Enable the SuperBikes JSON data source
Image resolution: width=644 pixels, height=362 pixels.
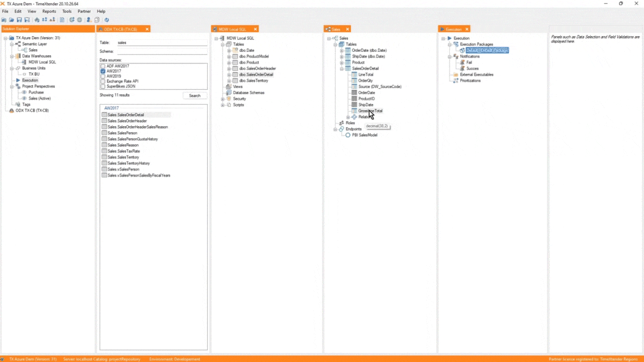tap(103, 86)
